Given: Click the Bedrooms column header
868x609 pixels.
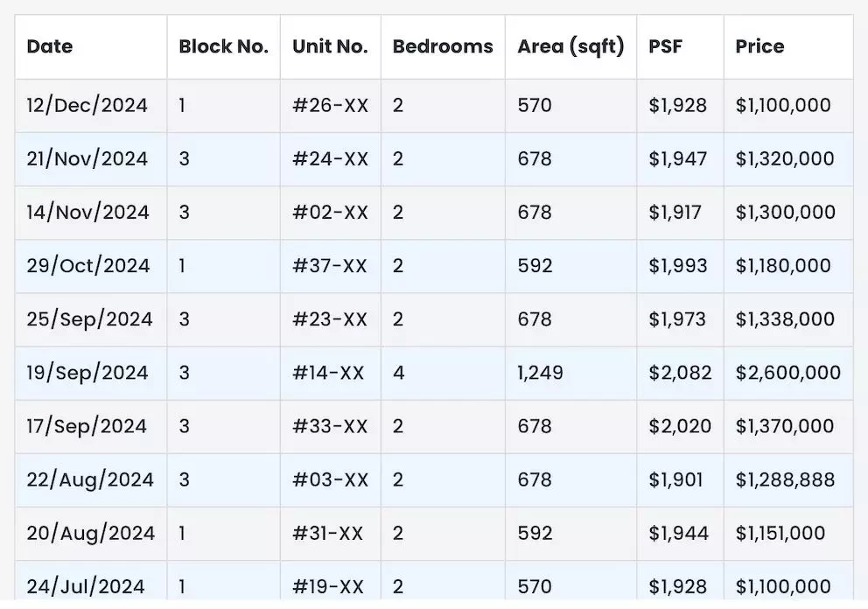Looking at the screenshot, I should pyautogui.click(x=442, y=46).
